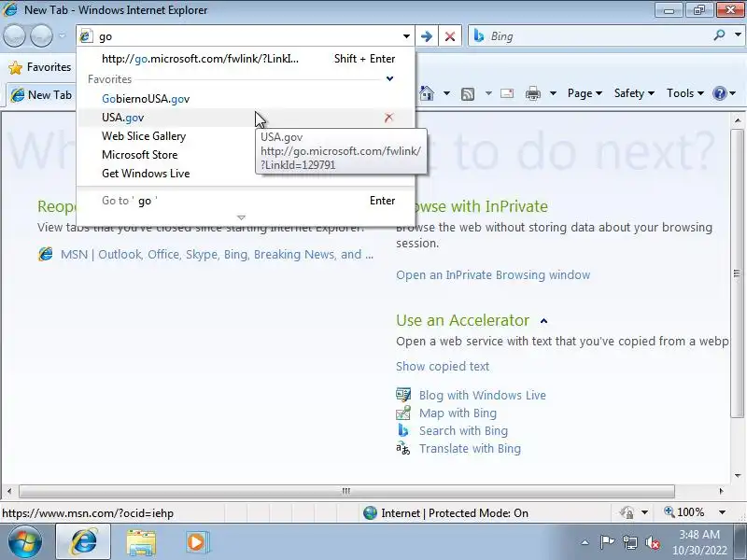The image size is (747, 560).
Task: Click the Back navigation button
Action: tap(14, 35)
